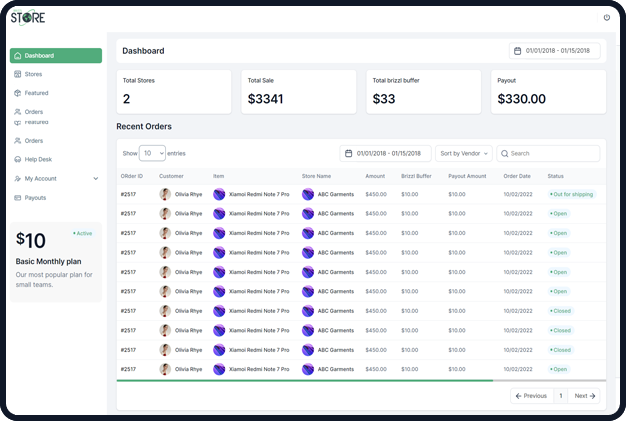This screenshot has height=421, width=626.
Task: Click the My Account user icon
Action: 18,178
